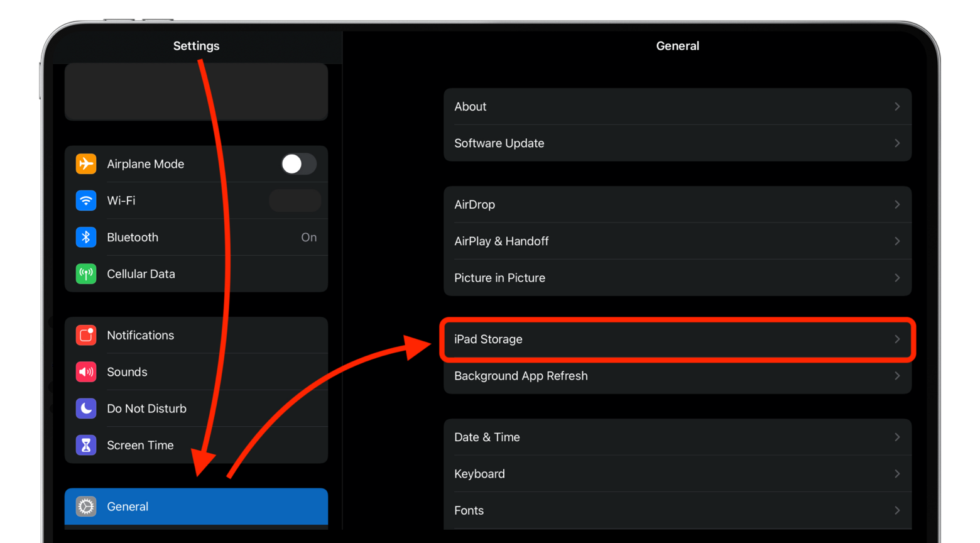
Task: Open iPad Storage chevron arrow
Action: tap(897, 339)
